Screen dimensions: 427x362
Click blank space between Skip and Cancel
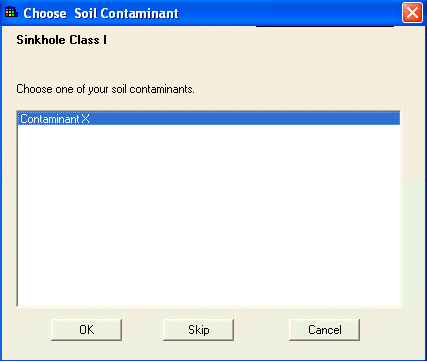[261, 330]
